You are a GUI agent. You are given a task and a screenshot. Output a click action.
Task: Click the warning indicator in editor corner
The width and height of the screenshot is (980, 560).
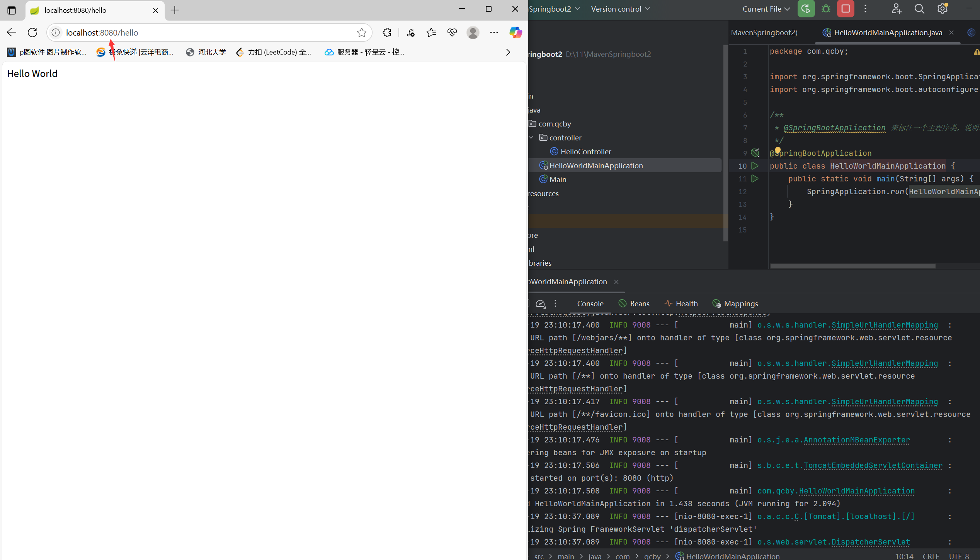977,52
